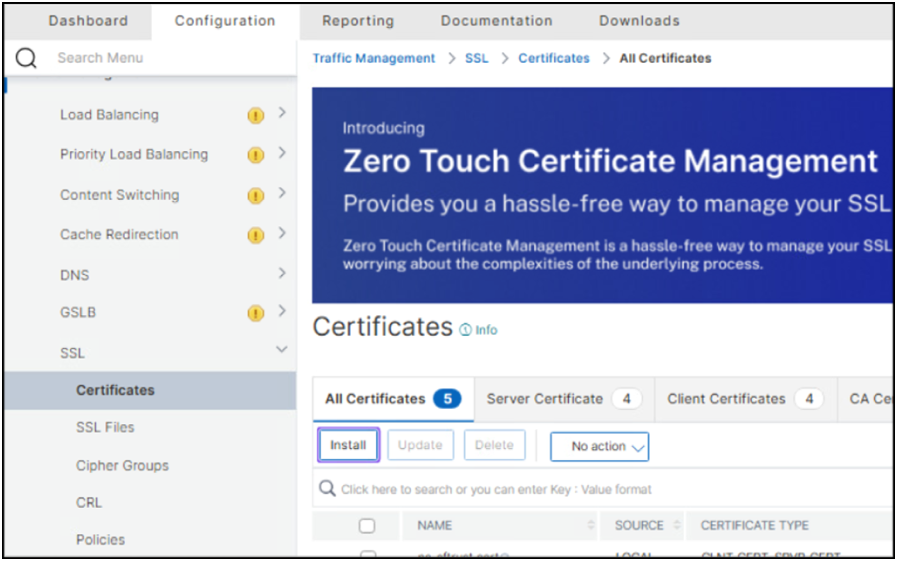
Task: Expand the DNS menu chevron
Action: tap(282, 273)
